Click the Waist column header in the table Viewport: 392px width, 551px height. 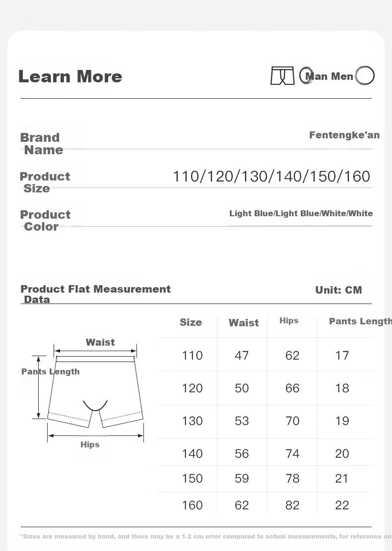pyautogui.click(x=244, y=322)
